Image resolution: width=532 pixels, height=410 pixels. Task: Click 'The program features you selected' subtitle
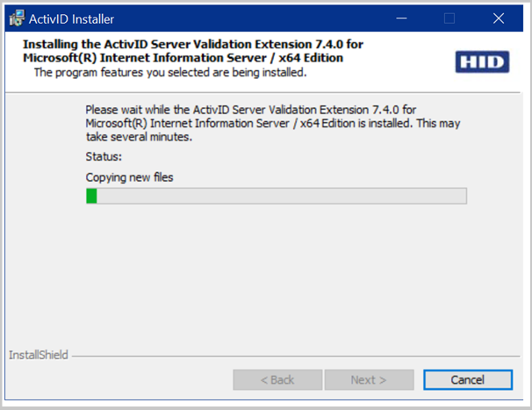pyautogui.click(x=170, y=72)
